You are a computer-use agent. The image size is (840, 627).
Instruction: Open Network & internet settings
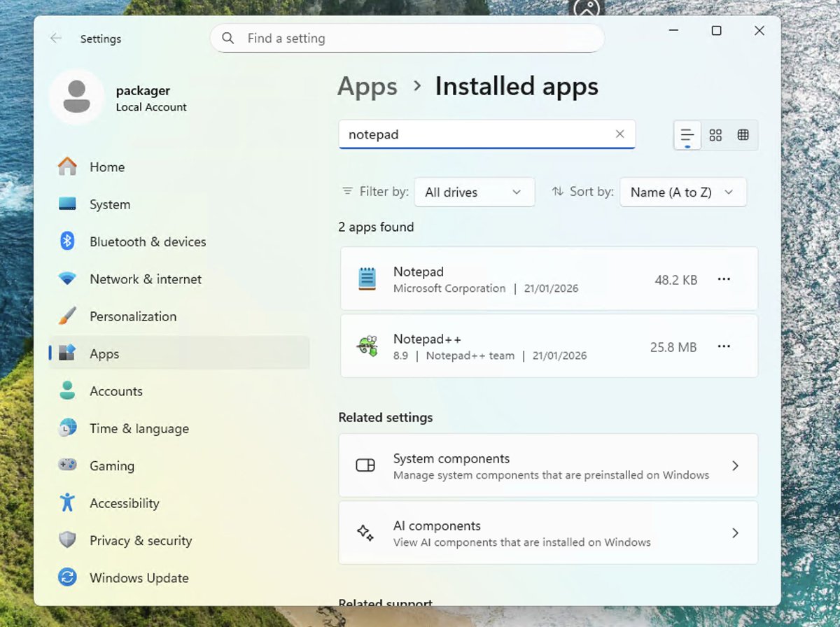point(179,279)
